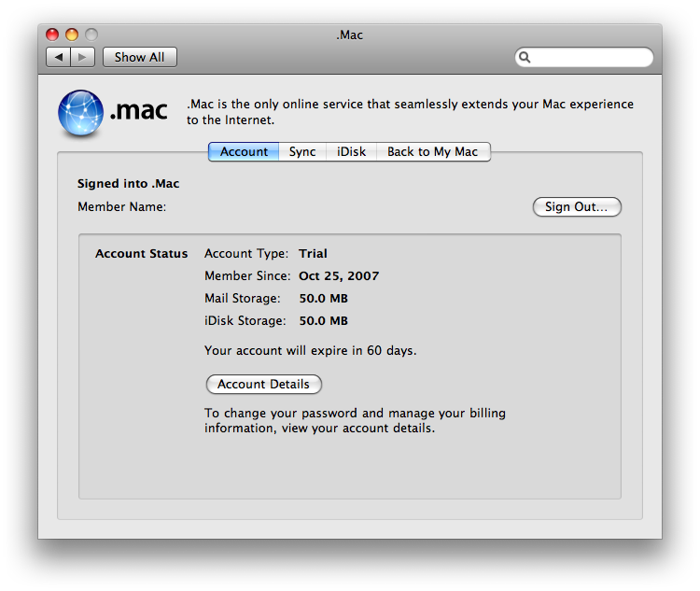Click the Mail Storage '50.0 MB' value
Screen dimensions: 700x591
tap(323, 299)
